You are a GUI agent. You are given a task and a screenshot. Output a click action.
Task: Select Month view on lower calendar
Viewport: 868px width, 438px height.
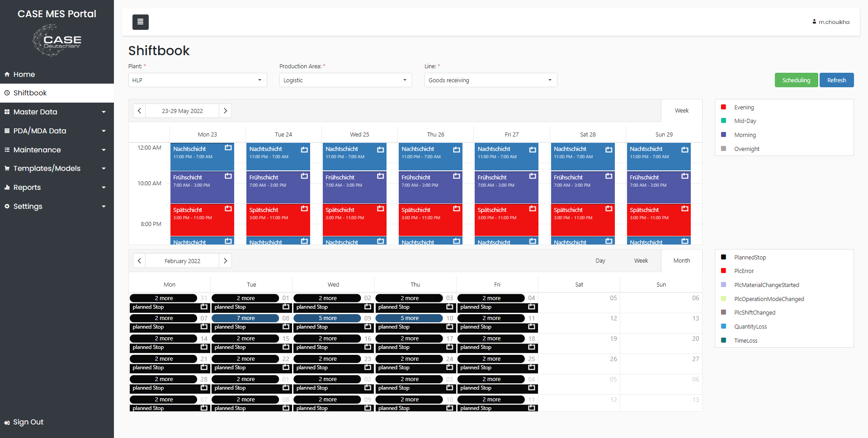coord(682,261)
